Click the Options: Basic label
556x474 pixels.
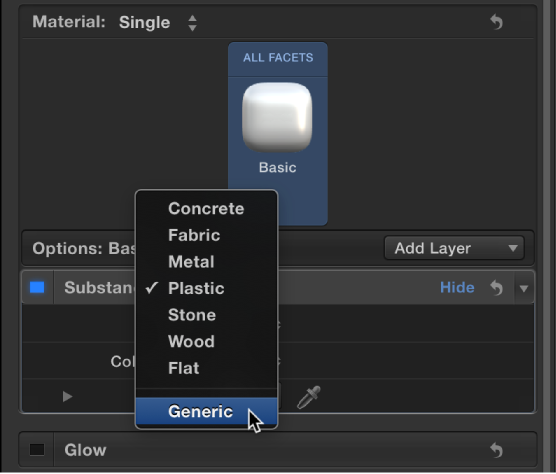[84, 248]
